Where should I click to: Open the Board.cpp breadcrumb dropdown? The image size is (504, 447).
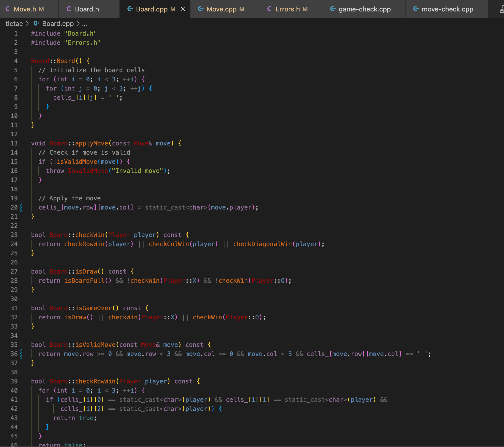58,24
